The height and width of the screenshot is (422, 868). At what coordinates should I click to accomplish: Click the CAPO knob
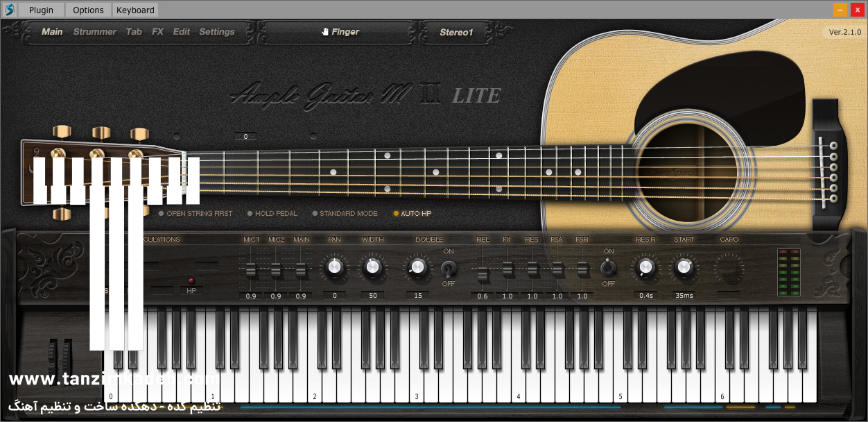[729, 268]
